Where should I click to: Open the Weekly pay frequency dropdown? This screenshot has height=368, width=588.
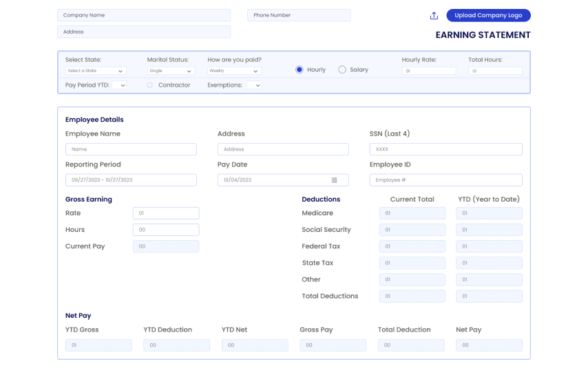tap(234, 71)
